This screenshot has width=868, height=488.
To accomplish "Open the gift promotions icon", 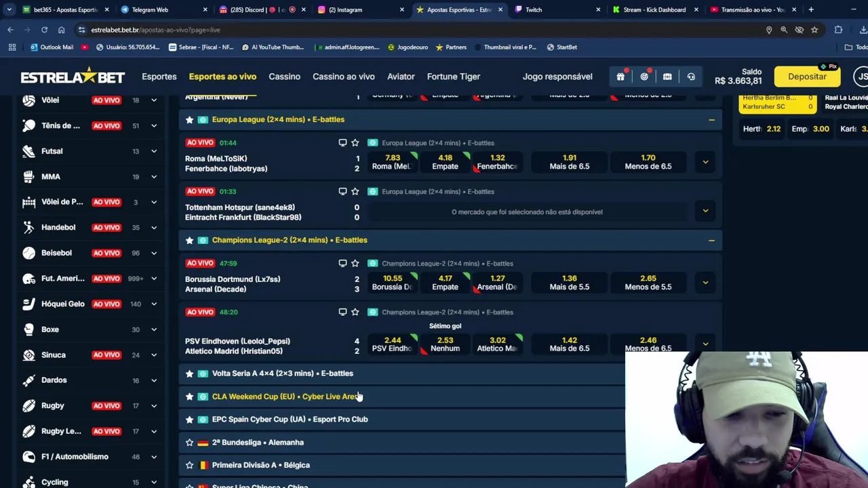I will 620,77.
